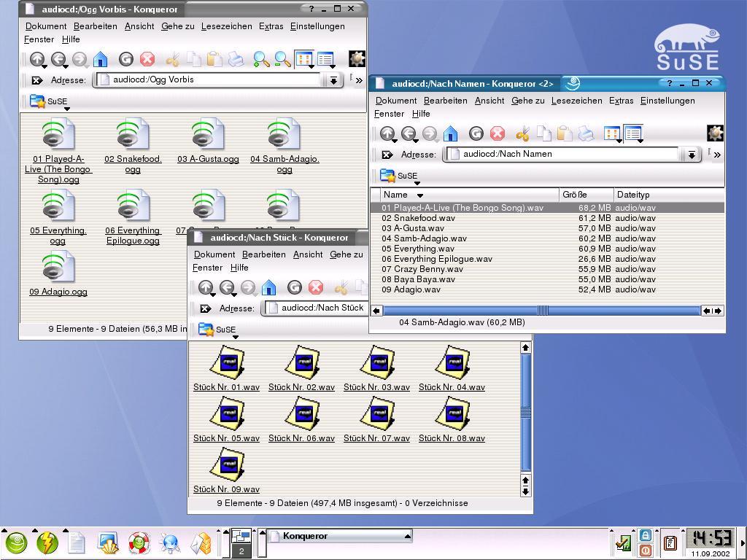Open SuSE bookmark folder in Ogg Vorbis window
Viewport: 747px width, 560px height.
(x=49, y=101)
